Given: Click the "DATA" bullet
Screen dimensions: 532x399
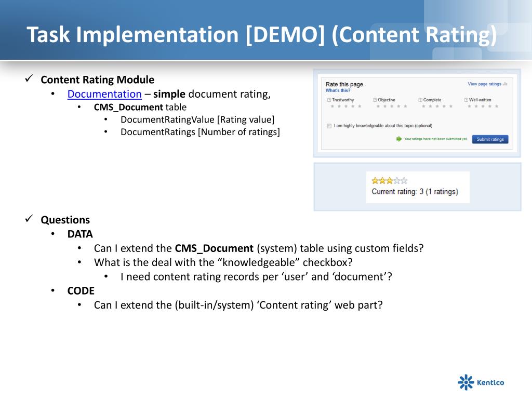Looking at the screenshot, I should (80, 234).
